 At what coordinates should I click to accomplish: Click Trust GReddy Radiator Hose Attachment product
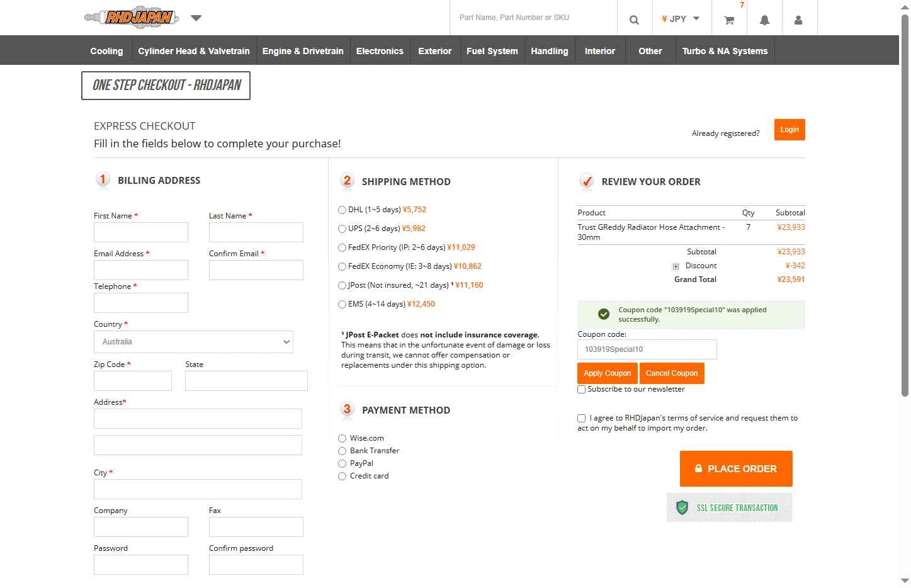651,232
